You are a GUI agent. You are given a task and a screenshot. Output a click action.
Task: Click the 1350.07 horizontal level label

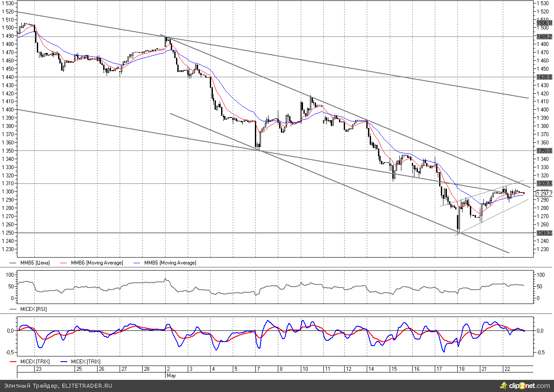click(544, 151)
